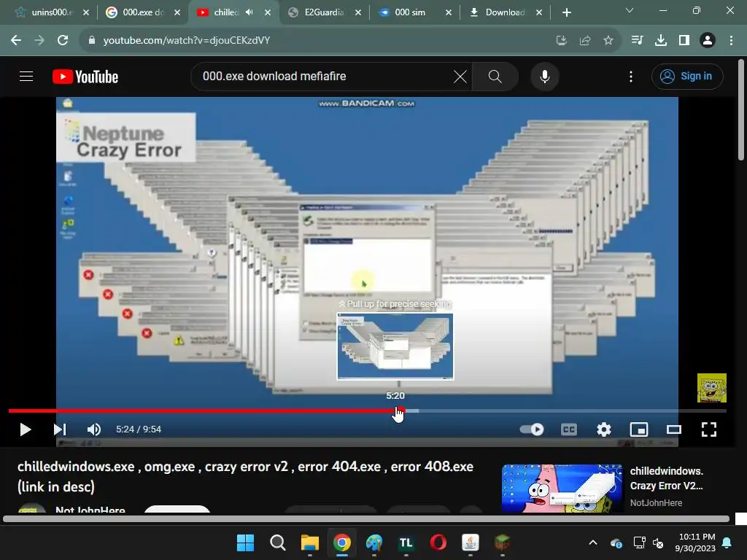Open Opera browser from taskbar
Image resolution: width=747 pixels, height=560 pixels.
pos(438,542)
